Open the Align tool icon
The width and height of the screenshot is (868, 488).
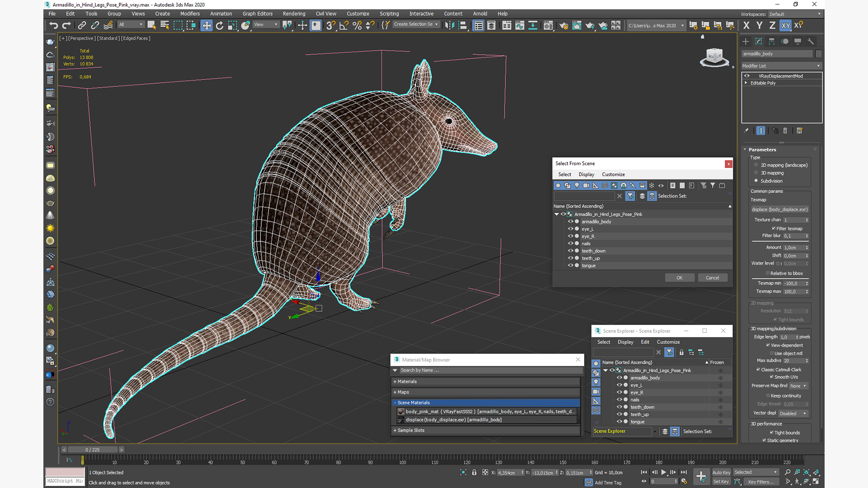click(x=462, y=25)
